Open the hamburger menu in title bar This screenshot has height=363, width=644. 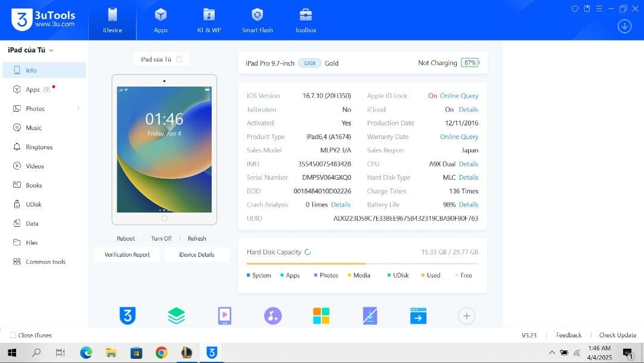[x=599, y=8]
